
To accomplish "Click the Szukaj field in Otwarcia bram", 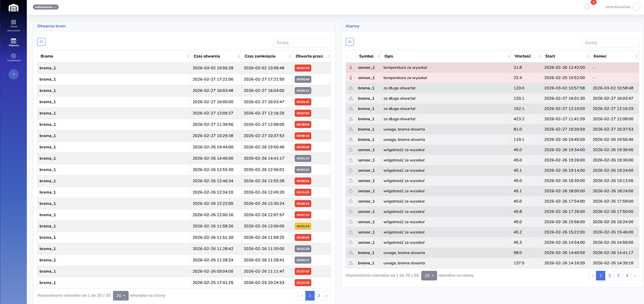I will pyautogui.click(x=302, y=42).
